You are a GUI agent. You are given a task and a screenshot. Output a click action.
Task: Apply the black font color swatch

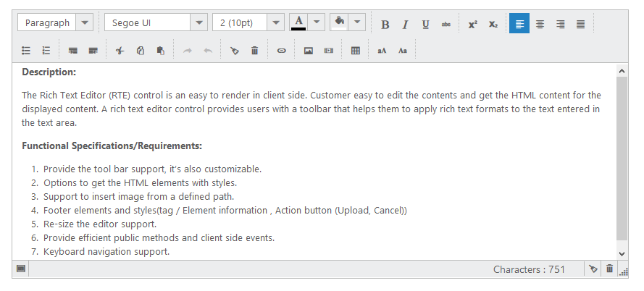click(298, 22)
